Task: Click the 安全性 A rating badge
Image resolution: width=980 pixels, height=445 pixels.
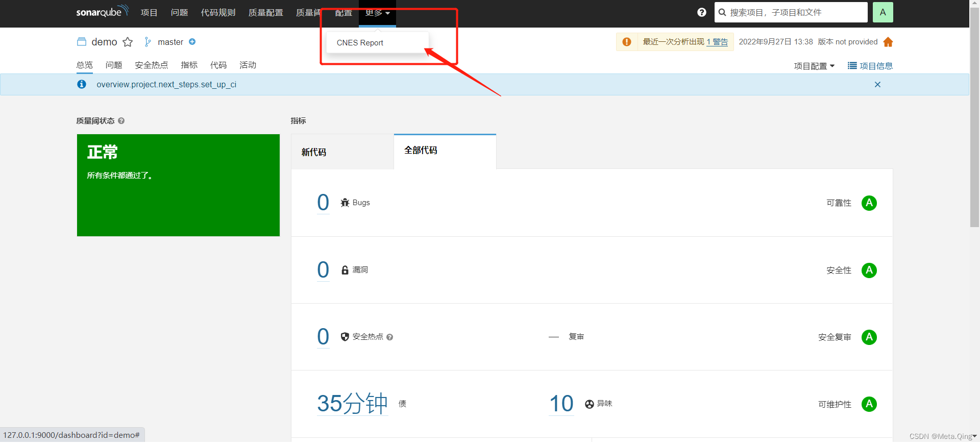Action: point(869,270)
